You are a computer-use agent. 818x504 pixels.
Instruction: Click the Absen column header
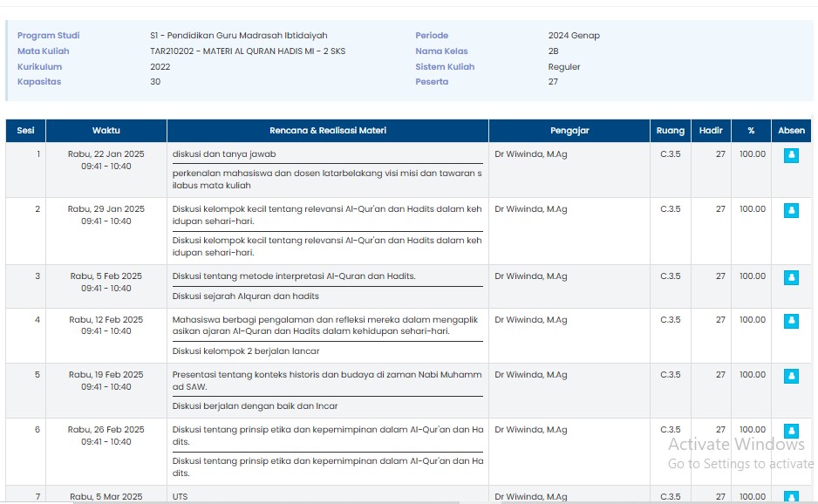click(791, 131)
